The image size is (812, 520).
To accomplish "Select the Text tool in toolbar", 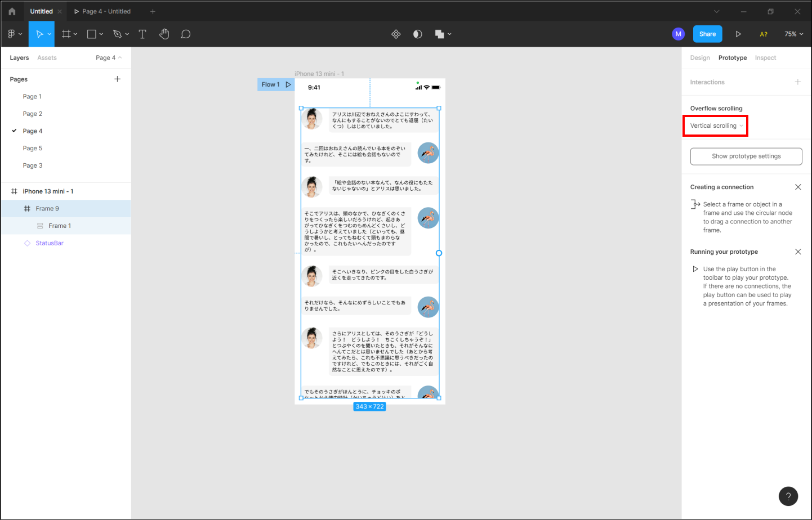I will 142,34.
